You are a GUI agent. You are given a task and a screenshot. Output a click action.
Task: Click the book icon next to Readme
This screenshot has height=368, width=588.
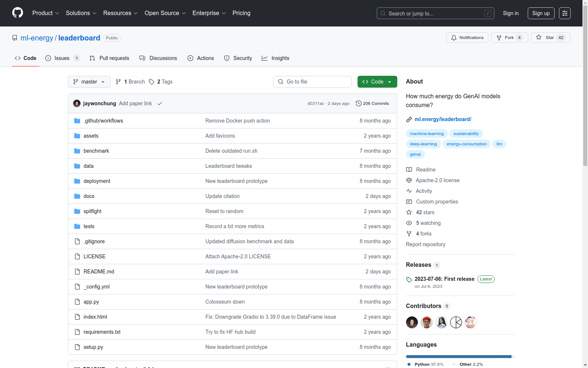tap(409, 170)
